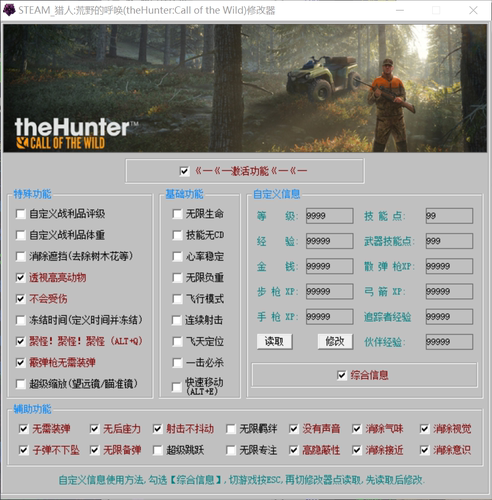Check 技能无CD option
Screen dimensions: 492x500
point(177,235)
